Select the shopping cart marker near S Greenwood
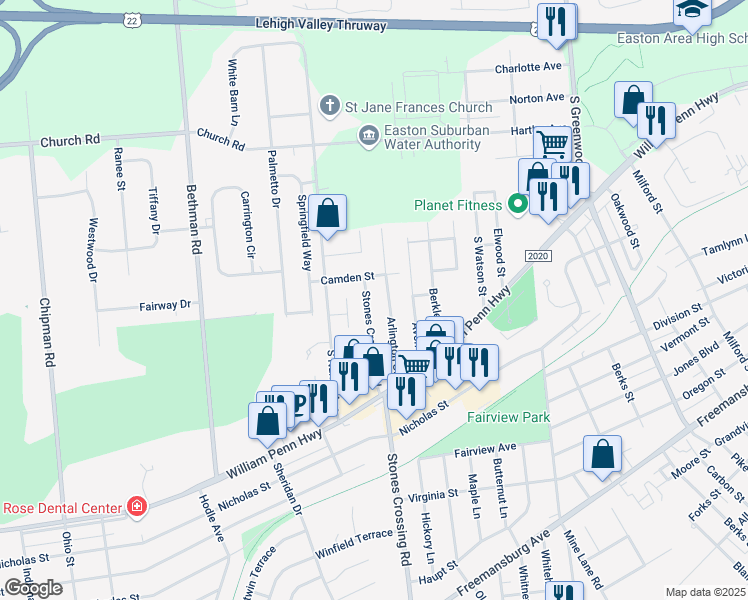 point(552,145)
